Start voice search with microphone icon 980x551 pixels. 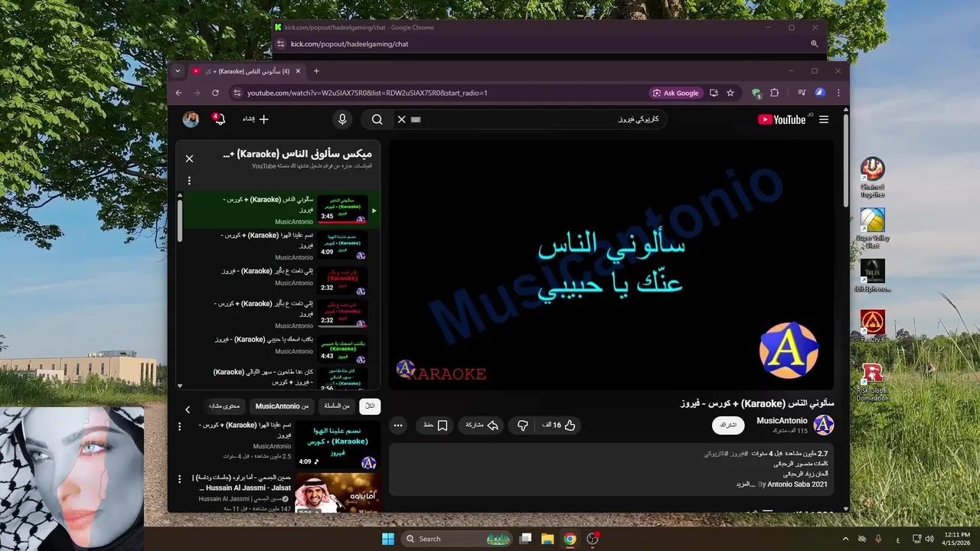coord(342,119)
